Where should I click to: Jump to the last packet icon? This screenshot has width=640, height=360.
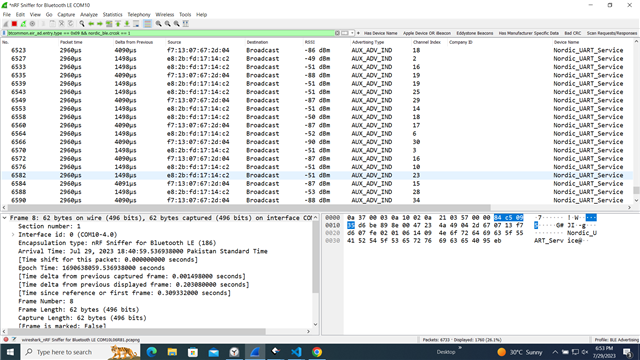(127, 24)
